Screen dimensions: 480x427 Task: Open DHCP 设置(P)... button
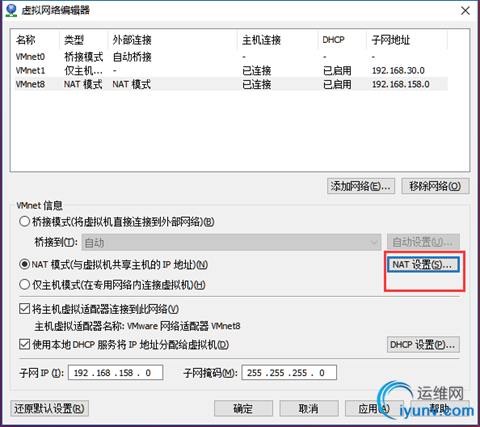423,345
